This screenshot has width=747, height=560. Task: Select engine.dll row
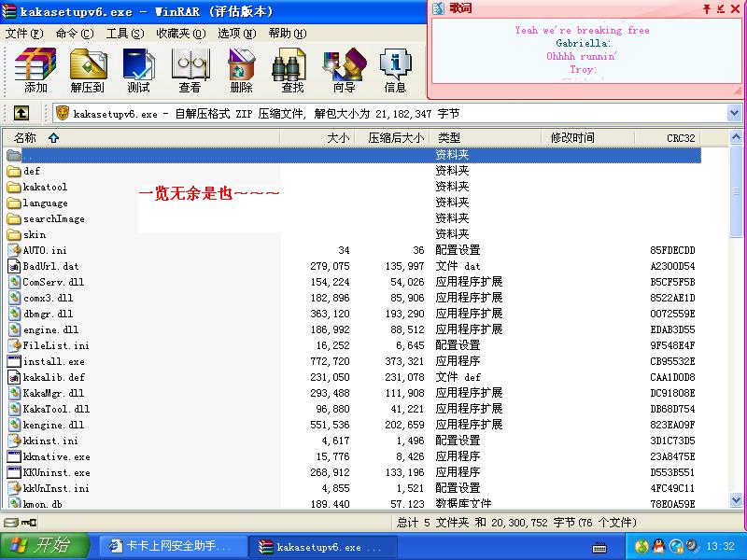click(x=353, y=329)
